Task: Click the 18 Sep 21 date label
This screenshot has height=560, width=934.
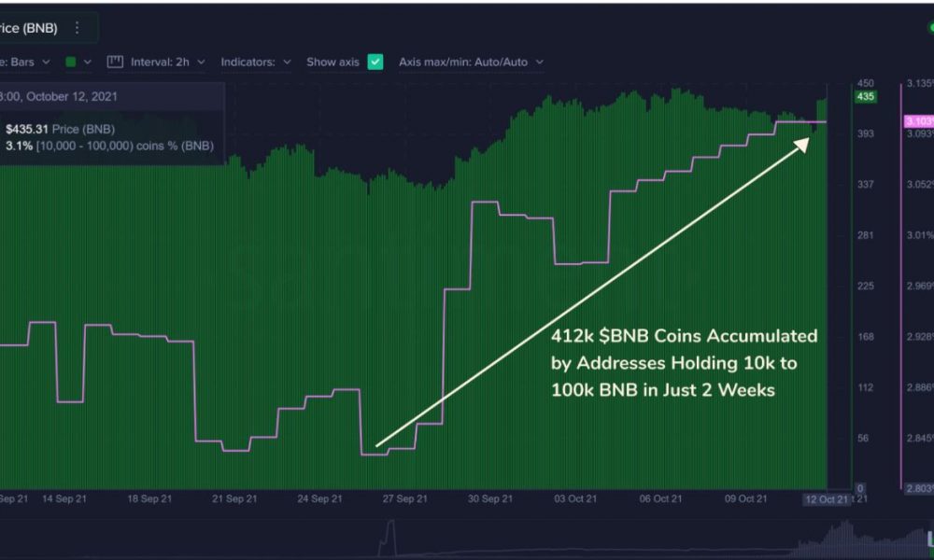Action: click(x=149, y=498)
